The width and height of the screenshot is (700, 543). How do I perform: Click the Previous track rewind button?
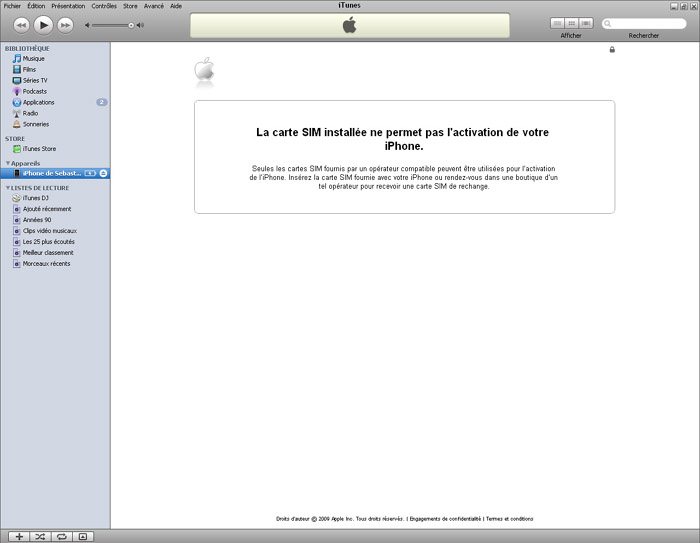pos(21,25)
